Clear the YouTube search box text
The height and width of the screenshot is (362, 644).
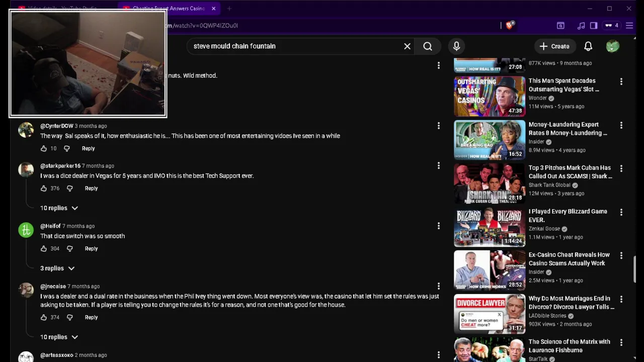coord(407,46)
